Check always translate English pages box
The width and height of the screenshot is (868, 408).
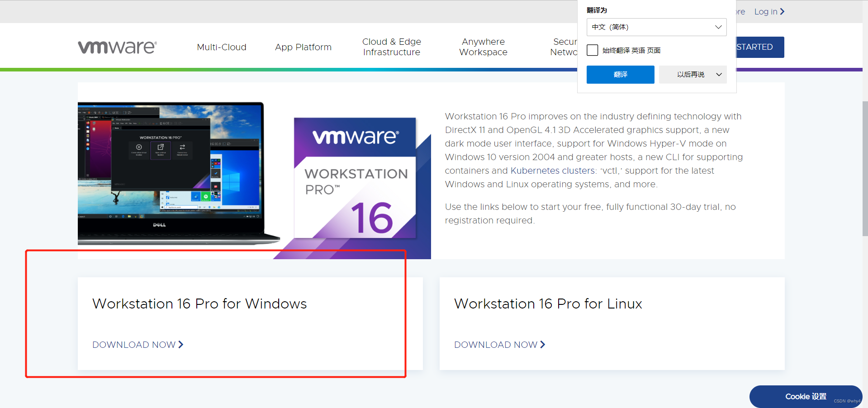point(592,50)
